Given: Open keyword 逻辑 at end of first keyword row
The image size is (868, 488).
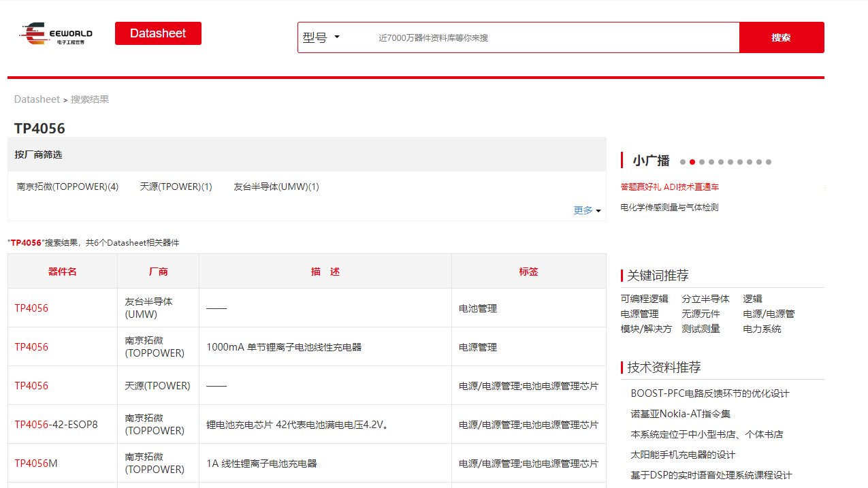Looking at the screenshot, I should click(753, 299).
